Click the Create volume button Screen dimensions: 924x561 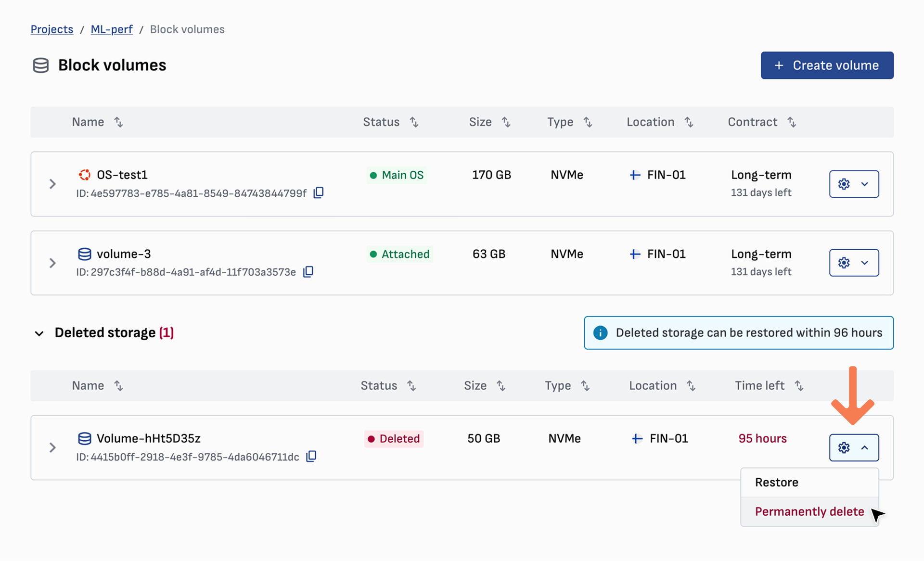827,65
